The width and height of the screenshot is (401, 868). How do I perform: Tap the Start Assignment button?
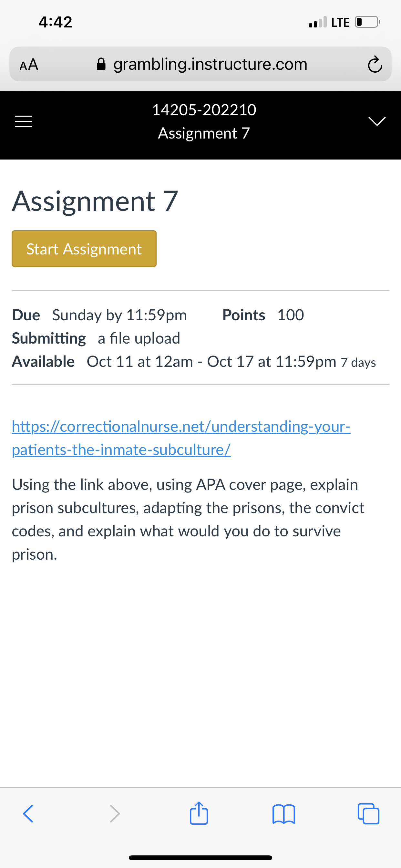[84, 249]
